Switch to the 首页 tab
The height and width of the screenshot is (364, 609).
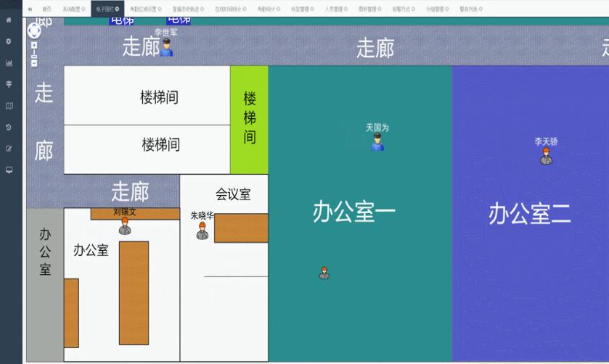pyautogui.click(x=46, y=9)
